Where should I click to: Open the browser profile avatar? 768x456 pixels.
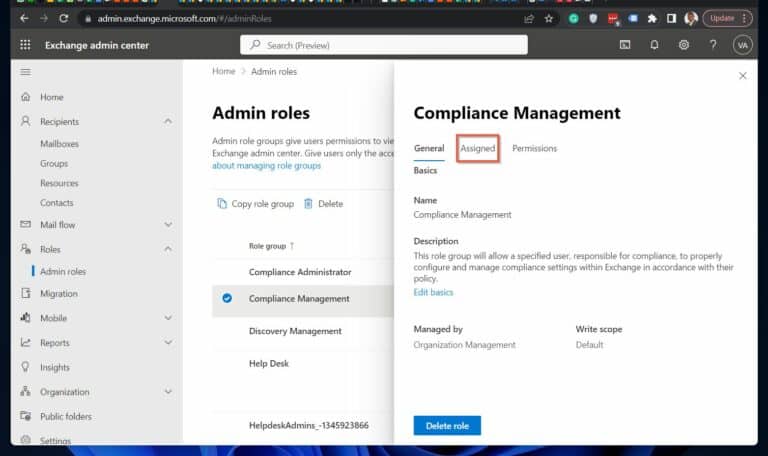pyautogui.click(x=691, y=19)
